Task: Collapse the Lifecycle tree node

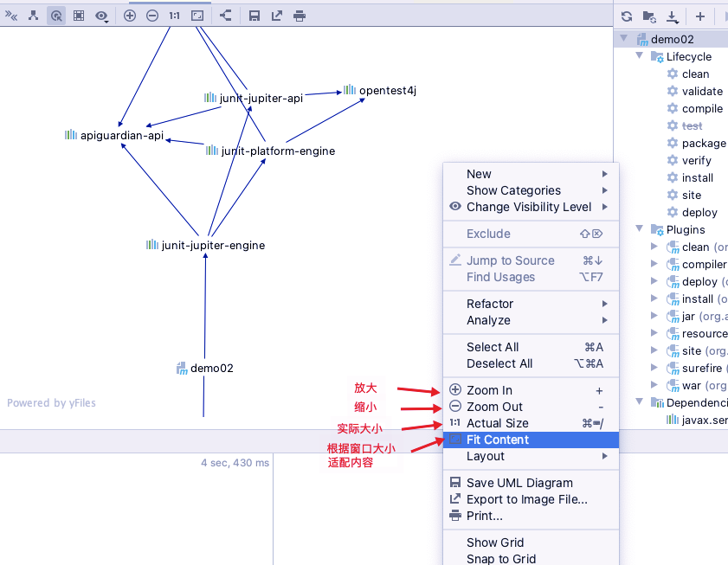Action: coord(640,55)
